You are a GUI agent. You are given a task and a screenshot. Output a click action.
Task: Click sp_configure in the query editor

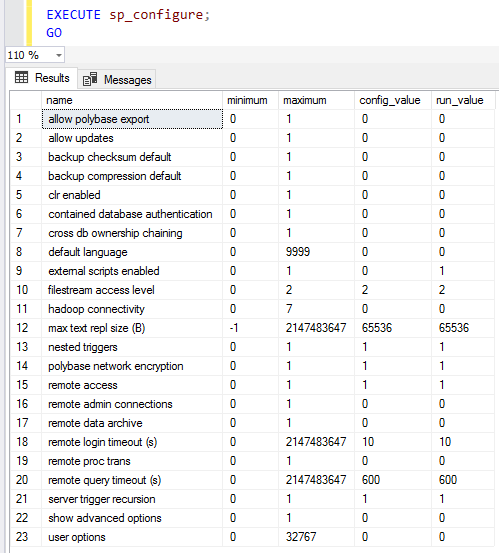[156, 15]
